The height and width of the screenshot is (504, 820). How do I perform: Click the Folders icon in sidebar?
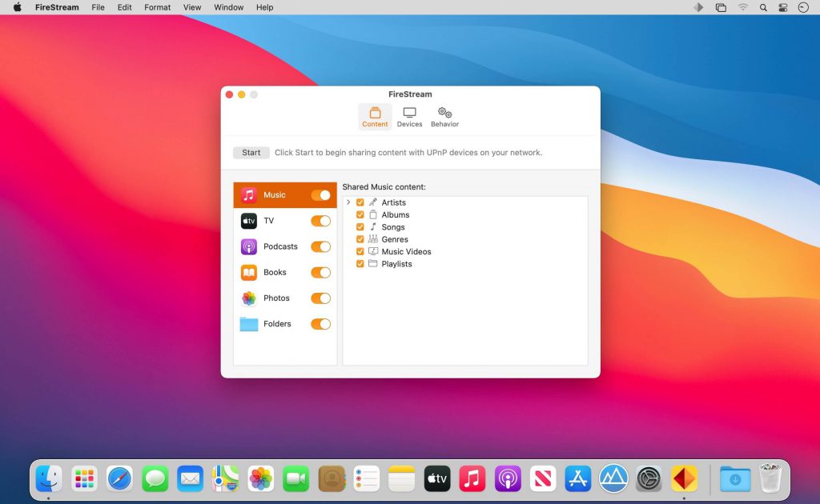[249, 324]
